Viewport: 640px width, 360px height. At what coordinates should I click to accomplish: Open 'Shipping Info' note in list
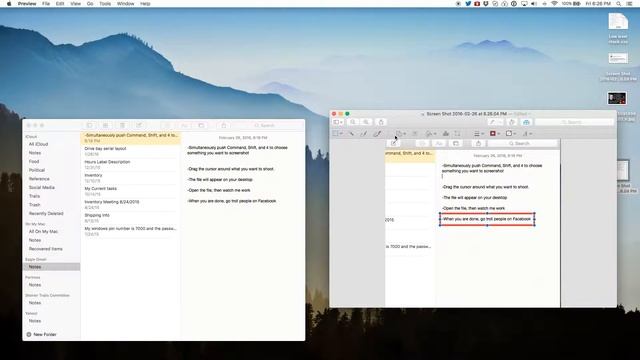[x=131, y=218]
